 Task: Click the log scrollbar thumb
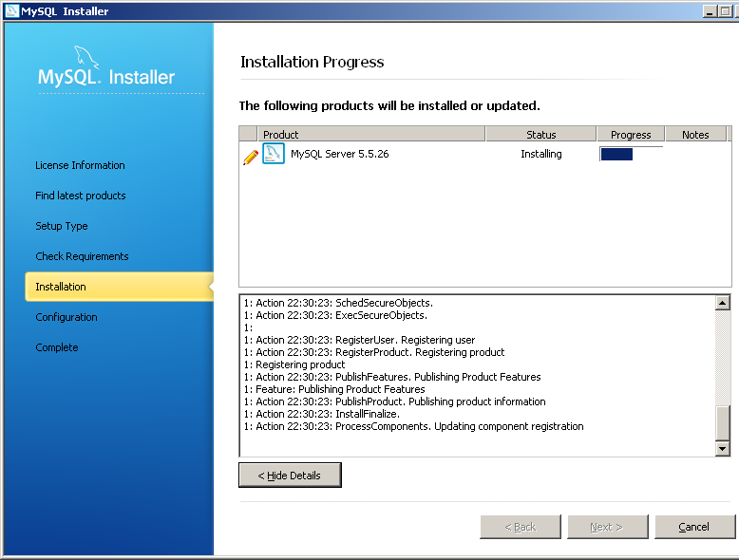pyautogui.click(x=723, y=422)
